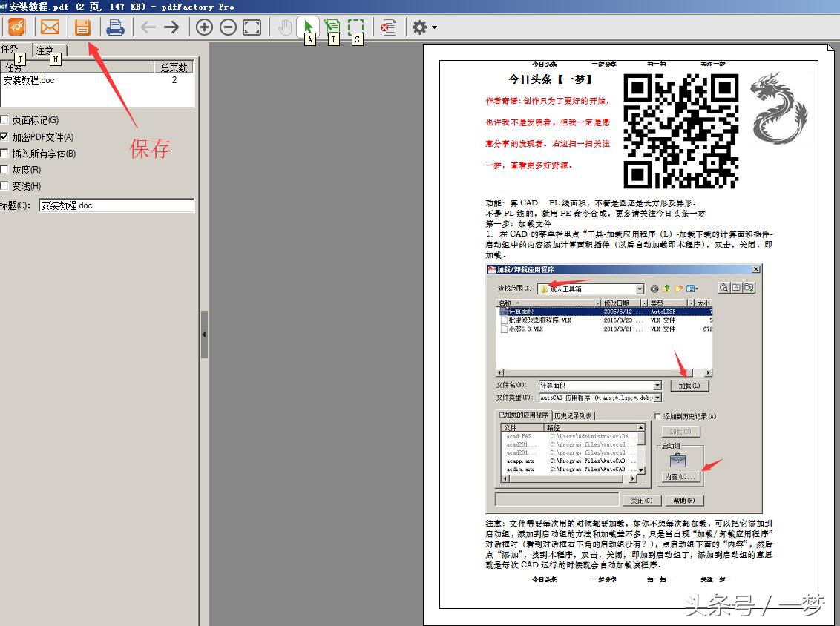
Task: Zoom in with the plus circle icon
Action: point(204,27)
